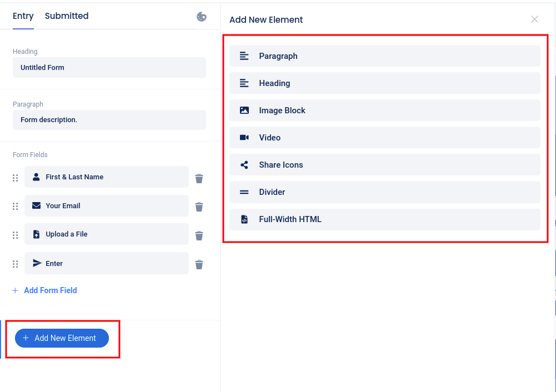Switch to the Entry tab

click(23, 16)
